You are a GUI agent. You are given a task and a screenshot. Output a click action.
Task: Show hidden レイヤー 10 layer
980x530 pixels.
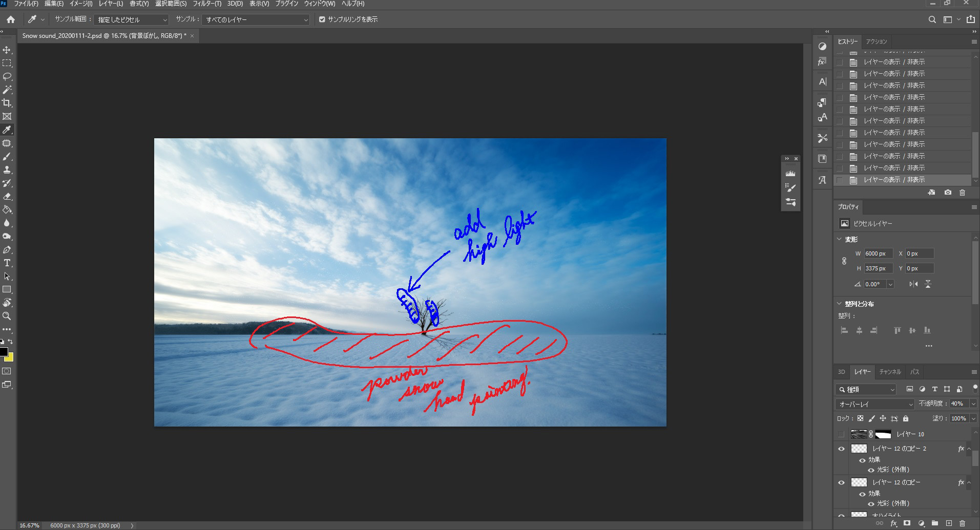coord(841,434)
